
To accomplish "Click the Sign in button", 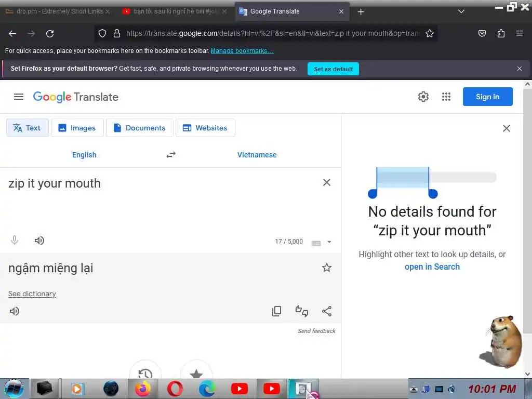I will tap(487, 97).
